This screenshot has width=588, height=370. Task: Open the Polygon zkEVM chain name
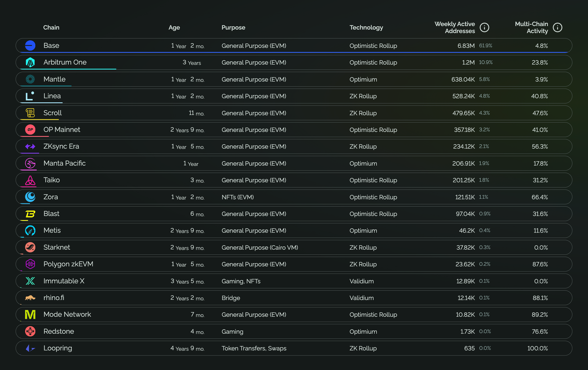click(x=68, y=264)
